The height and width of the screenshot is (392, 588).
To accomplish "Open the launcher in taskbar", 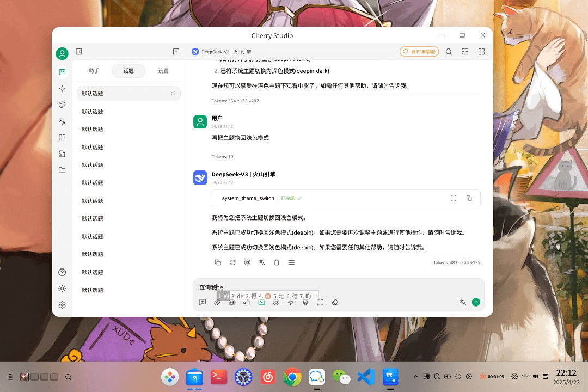I will 170,377.
